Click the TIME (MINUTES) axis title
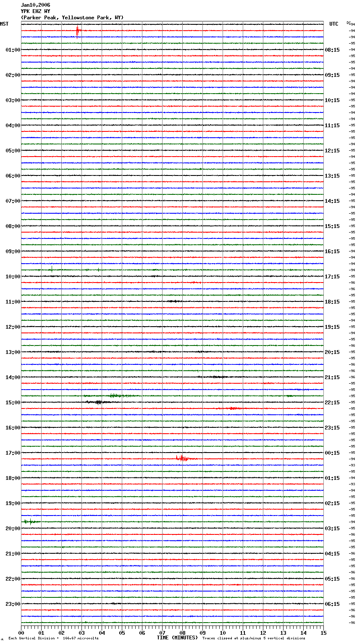The height and width of the screenshot is (644, 357). pos(177,638)
